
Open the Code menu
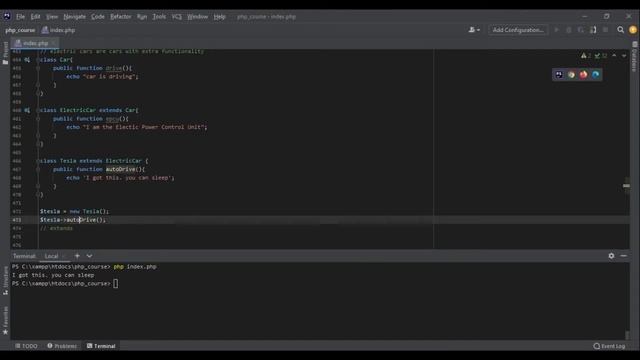coord(98,17)
